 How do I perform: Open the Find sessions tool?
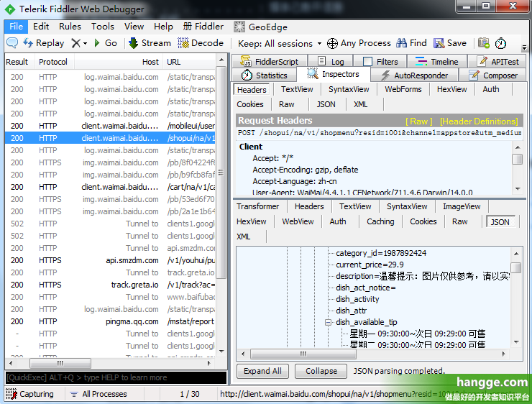tap(411, 43)
